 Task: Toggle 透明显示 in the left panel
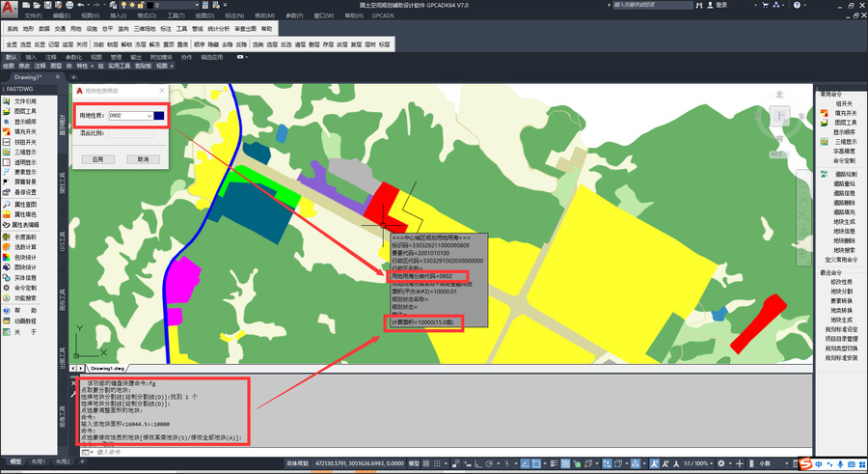pyautogui.click(x=19, y=162)
